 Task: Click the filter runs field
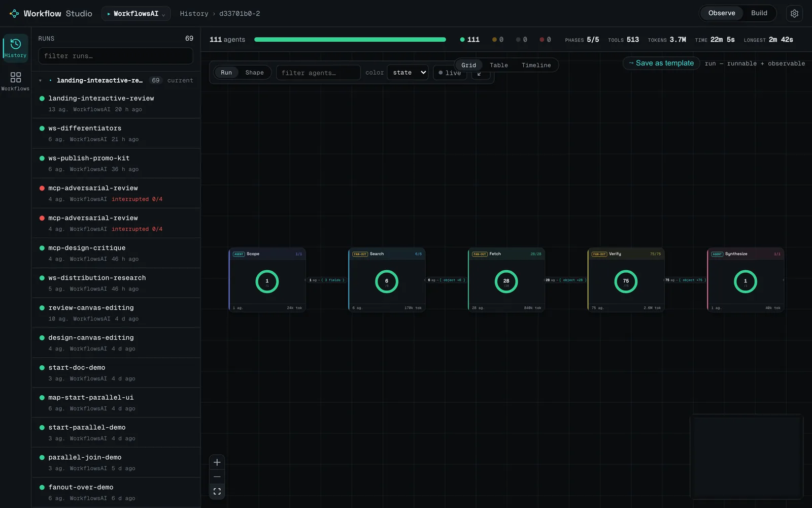point(116,56)
